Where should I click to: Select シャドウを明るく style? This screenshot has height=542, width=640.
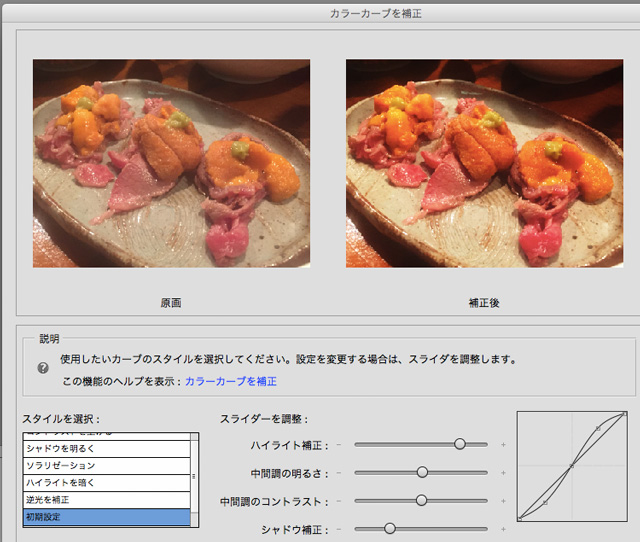point(106,449)
